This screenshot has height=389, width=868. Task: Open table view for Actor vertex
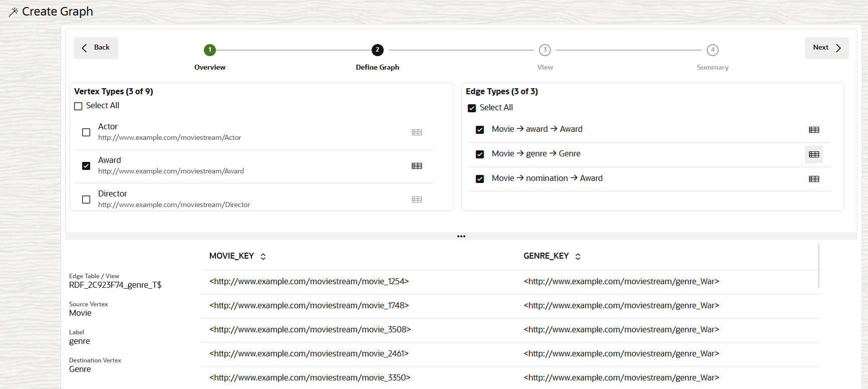point(417,132)
